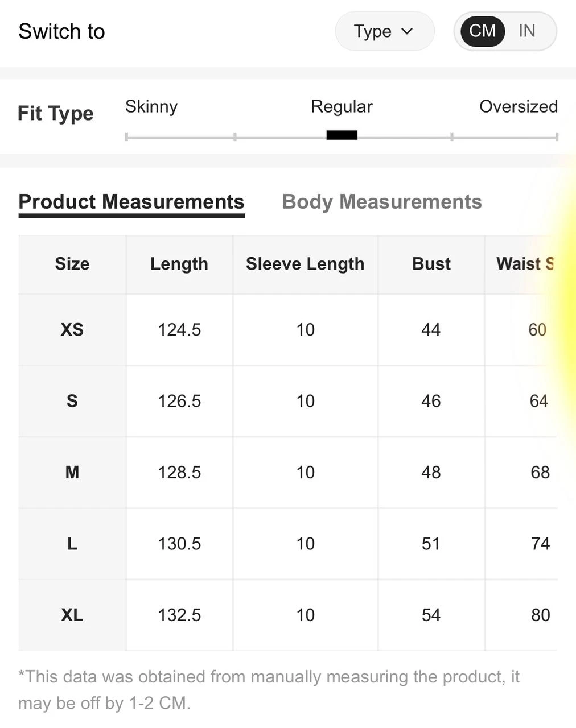Click the XL length value 132.5
576x728 pixels.
coord(179,615)
